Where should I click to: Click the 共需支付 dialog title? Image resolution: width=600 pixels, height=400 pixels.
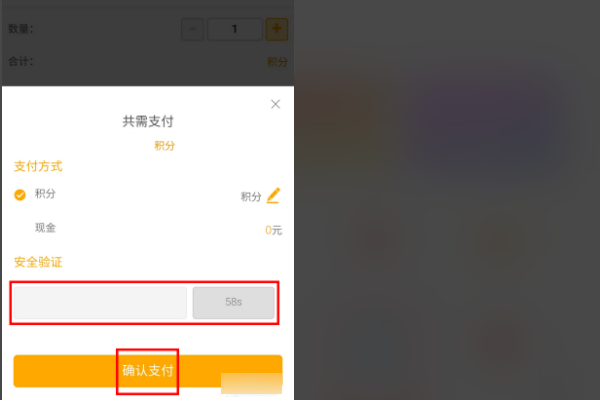[148, 121]
